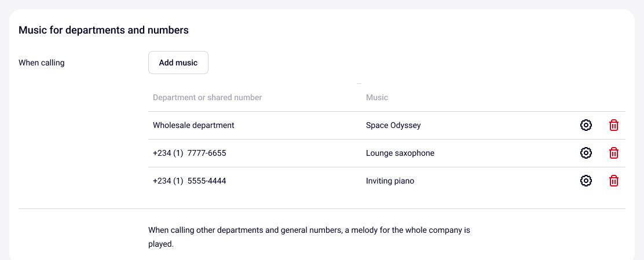This screenshot has height=260, width=644.
Task: Click the small dash above the Music header
Action: pos(359,84)
